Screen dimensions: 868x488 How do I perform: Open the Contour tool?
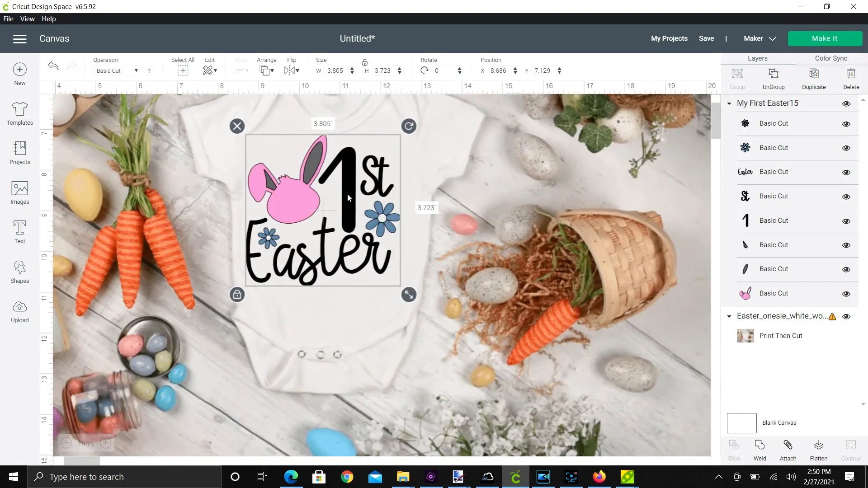point(850,450)
